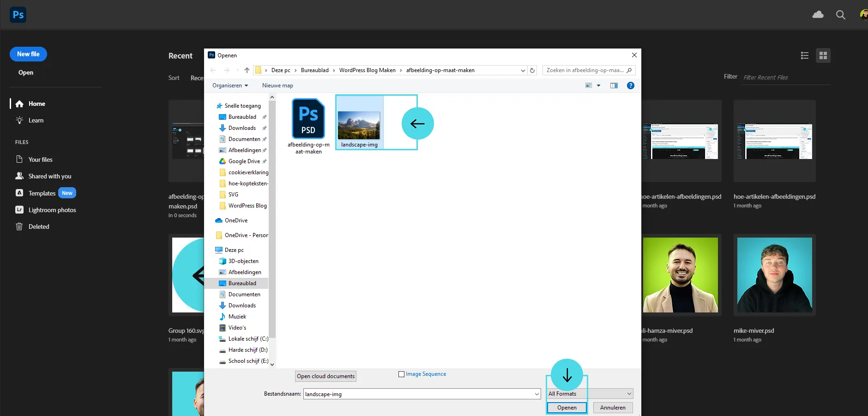Click Open cloud documents button
The image size is (868, 416).
325,376
